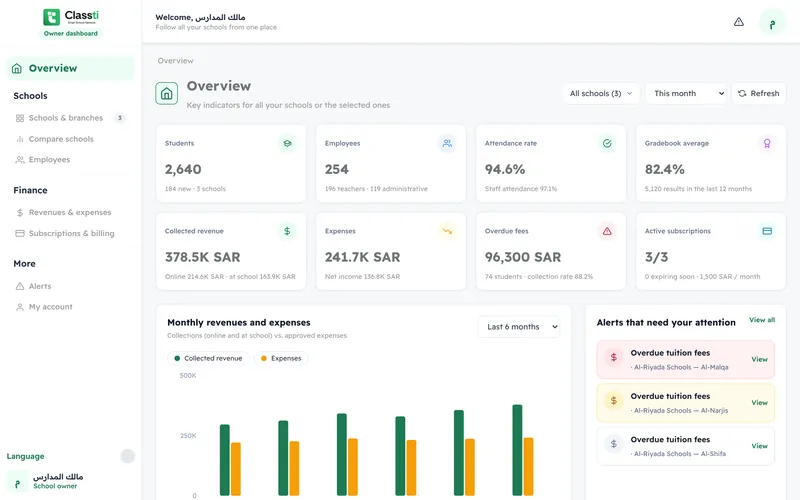This screenshot has width=800, height=500.
Task: Click the Al-Shifa alert dollar icon
Action: [x=614, y=444]
